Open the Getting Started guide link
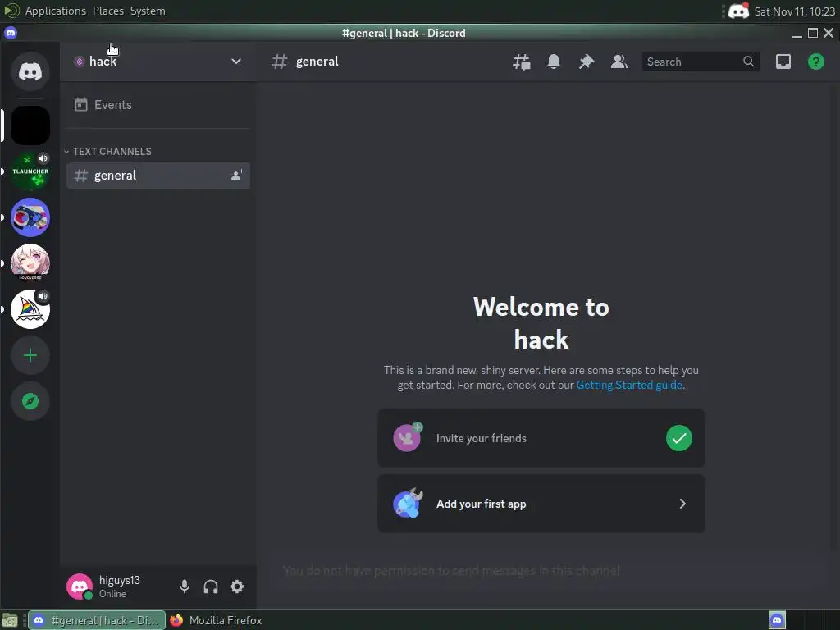Viewport: 840px width, 630px height. click(x=629, y=386)
